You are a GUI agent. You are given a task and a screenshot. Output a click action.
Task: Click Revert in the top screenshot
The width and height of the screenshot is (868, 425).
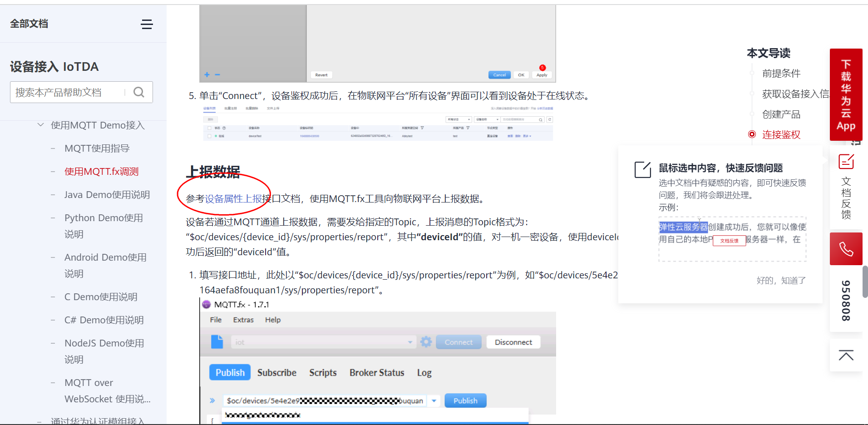tap(321, 75)
